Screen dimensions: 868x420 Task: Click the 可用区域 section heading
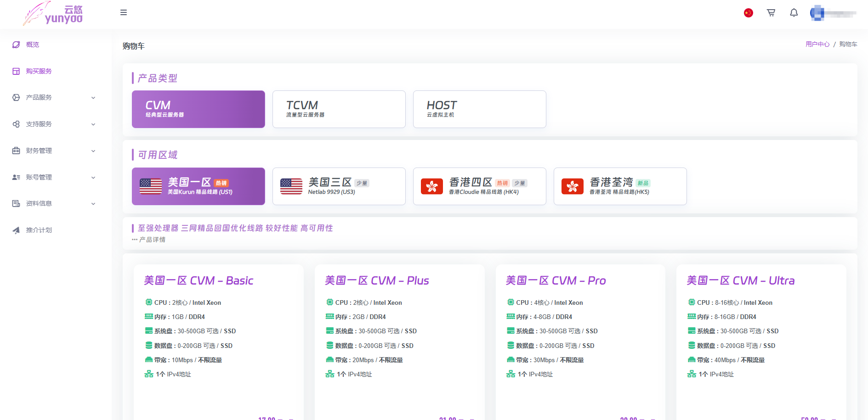coord(158,155)
